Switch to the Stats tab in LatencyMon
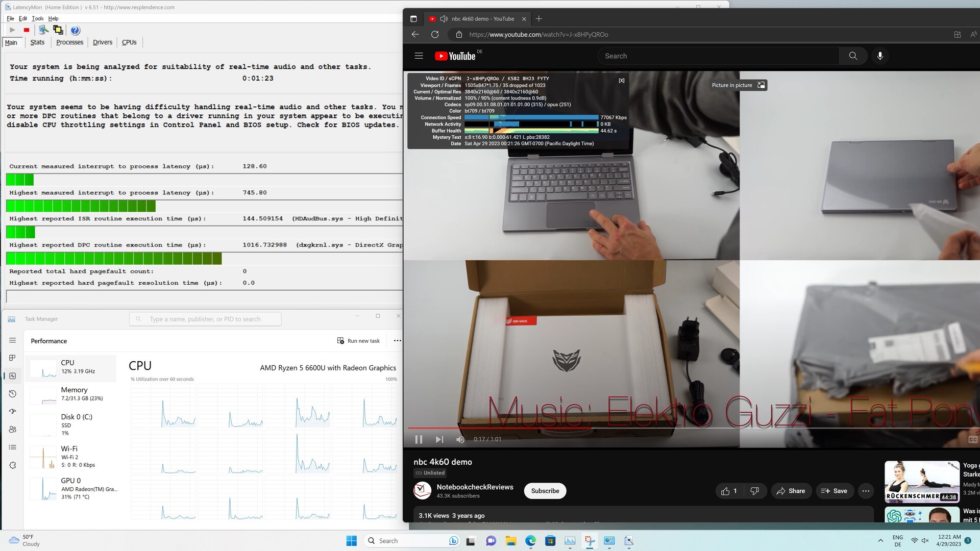This screenshot has height=551, width=980. click(x=37, y=42)
